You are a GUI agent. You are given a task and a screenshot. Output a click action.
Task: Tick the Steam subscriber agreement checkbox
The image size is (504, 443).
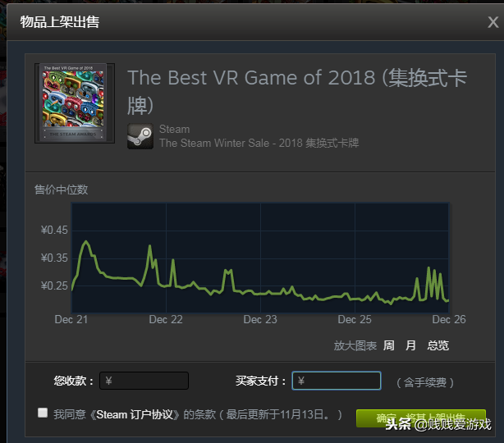point(43,413)
